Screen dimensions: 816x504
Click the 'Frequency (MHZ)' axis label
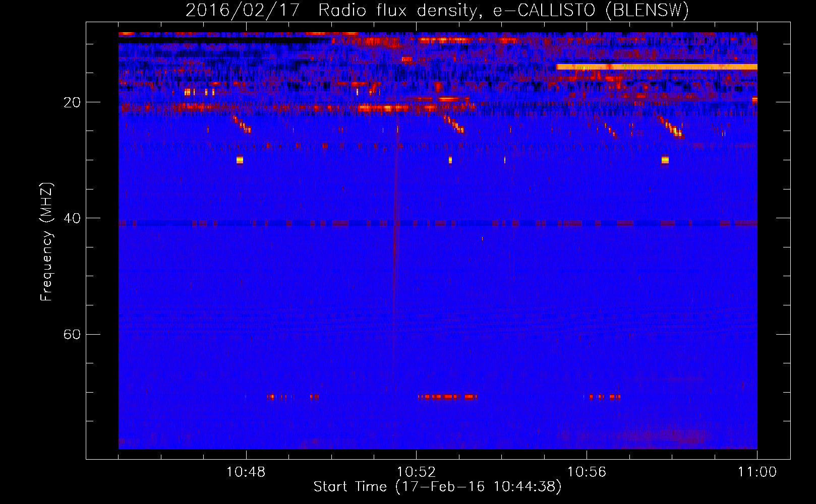pos(46,242)
